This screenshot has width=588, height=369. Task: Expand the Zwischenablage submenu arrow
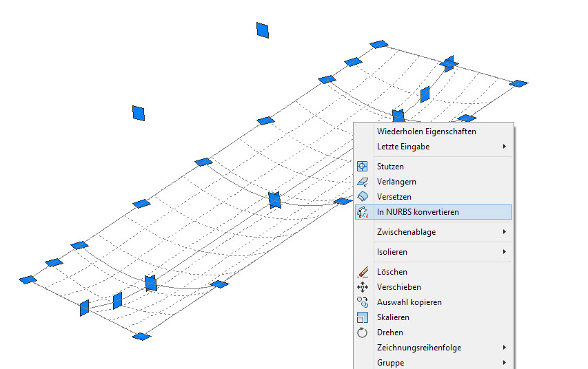(x=505, y=232)
